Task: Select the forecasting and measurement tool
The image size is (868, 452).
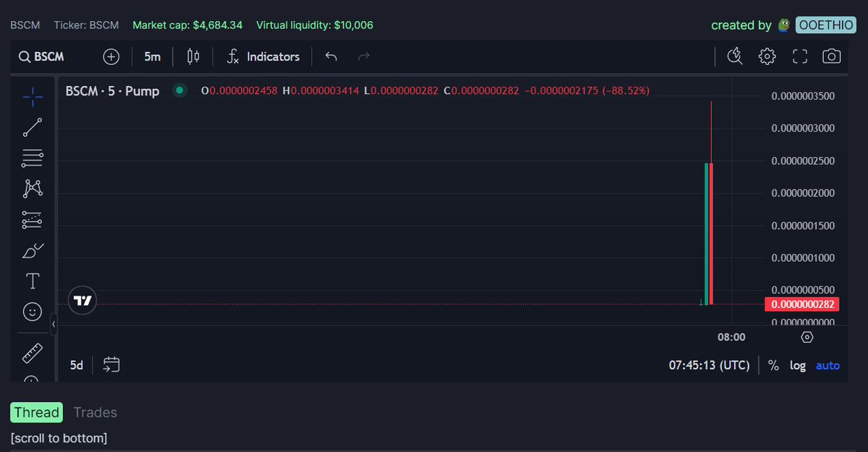Action: click(x=33, y=219)
